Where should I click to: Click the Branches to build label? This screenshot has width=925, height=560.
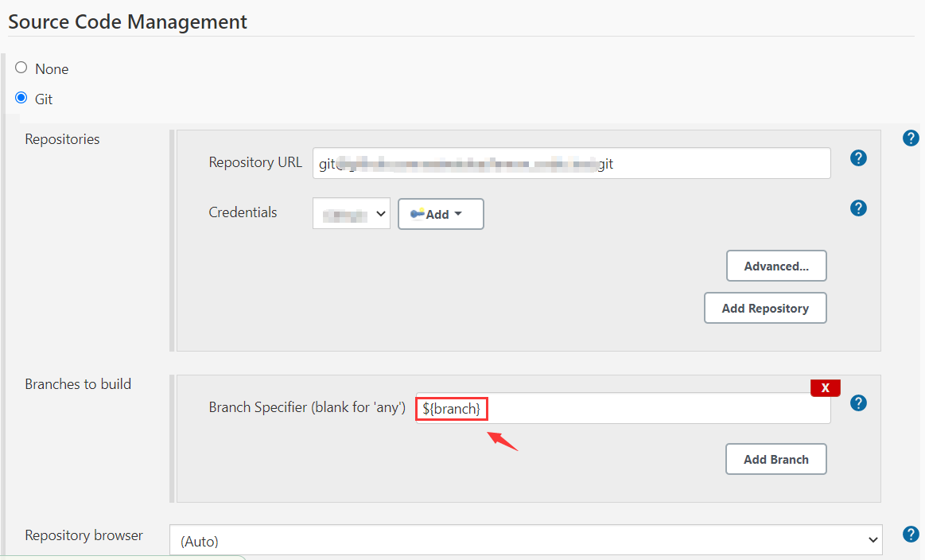(x=78, y=384)
